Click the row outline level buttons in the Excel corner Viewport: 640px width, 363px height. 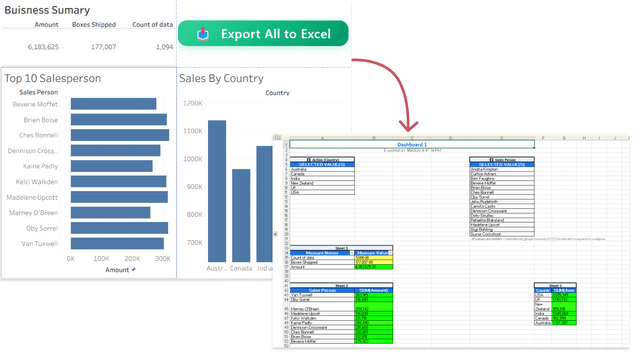click(x=278, y=138)
